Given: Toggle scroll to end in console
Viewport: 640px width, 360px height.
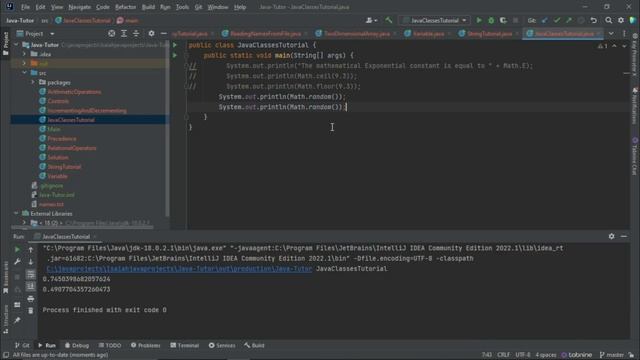Looking at the screenshot, I should click(31, 287).
